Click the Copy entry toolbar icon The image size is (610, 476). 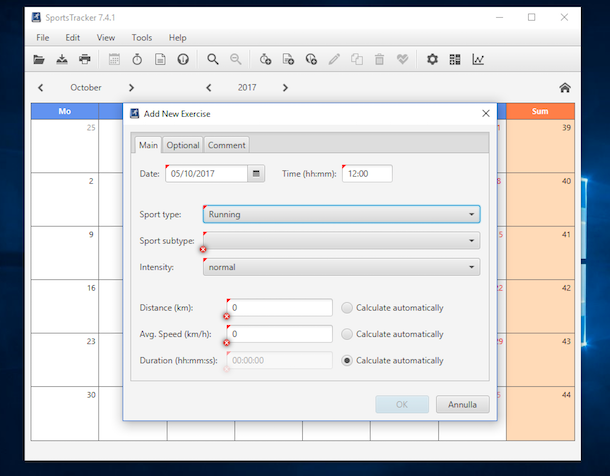(357, 60)
